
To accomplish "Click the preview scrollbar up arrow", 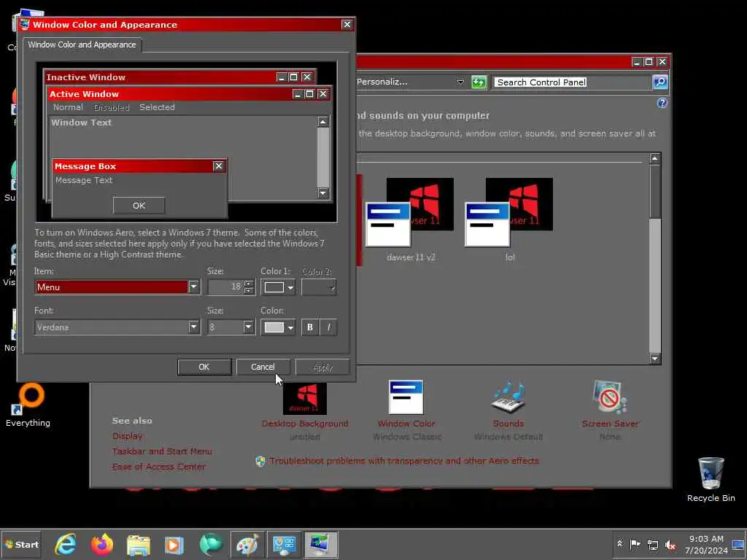I will coord(323,122).
